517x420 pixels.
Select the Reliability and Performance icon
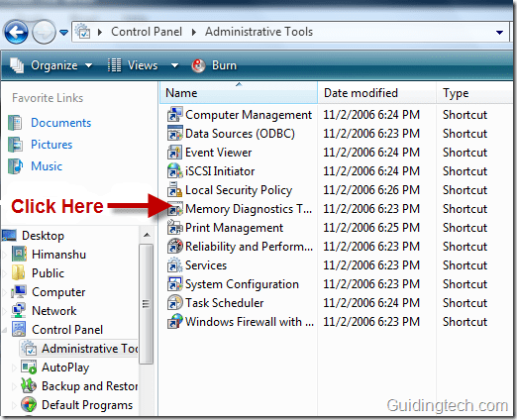(174, 247)
